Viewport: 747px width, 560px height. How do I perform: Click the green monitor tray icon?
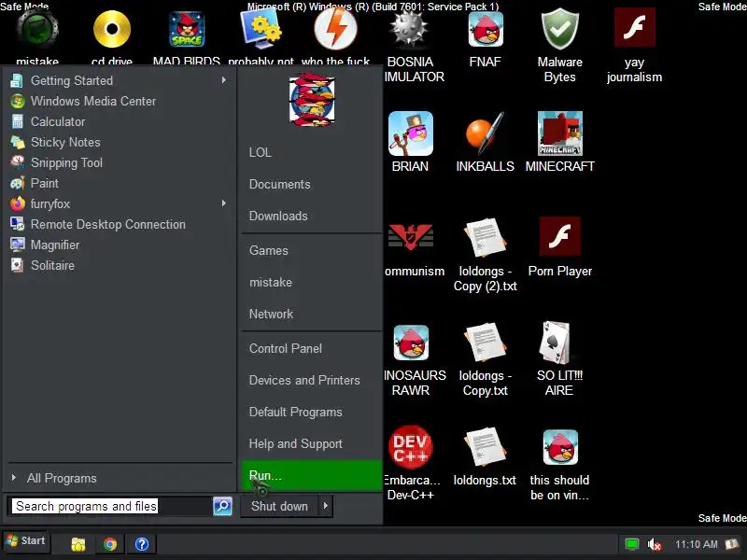[632, 544]
